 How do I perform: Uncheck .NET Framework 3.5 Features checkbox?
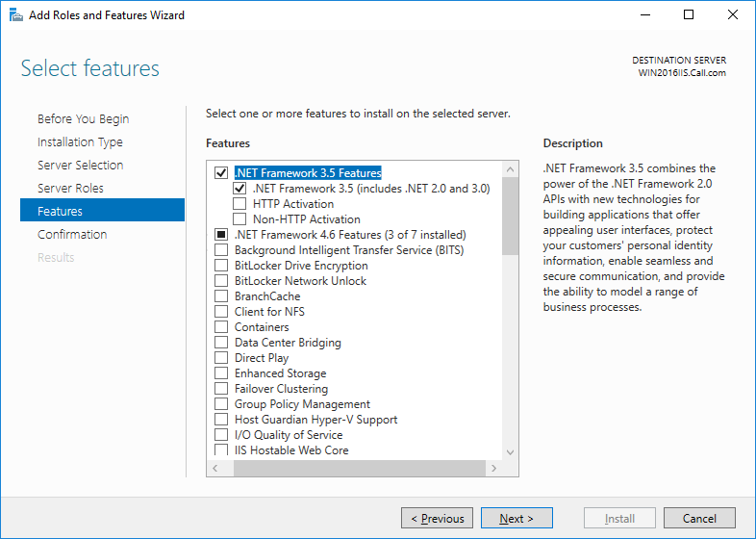(x=221, y=172)
